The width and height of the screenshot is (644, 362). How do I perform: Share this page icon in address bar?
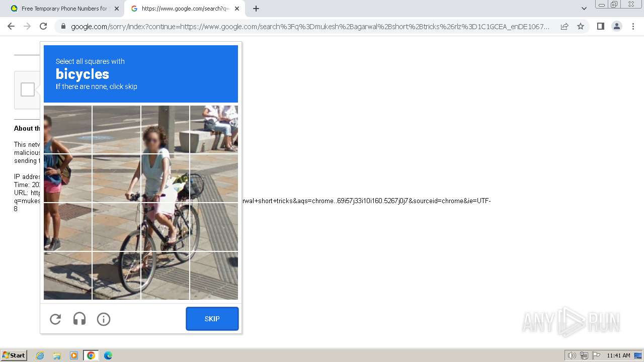565,26
